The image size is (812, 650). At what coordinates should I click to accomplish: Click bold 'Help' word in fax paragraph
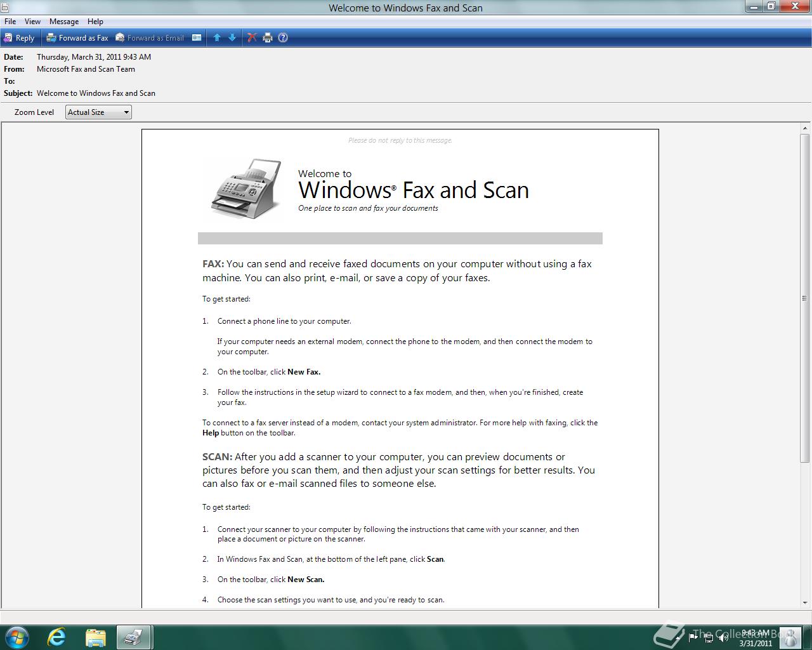[x=211, y=433]
